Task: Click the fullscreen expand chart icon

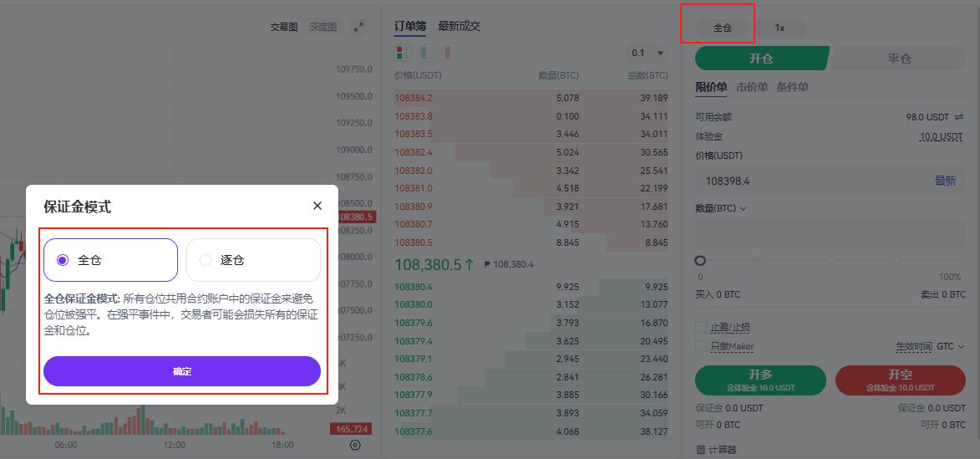Action: click(x=359, y=27)
